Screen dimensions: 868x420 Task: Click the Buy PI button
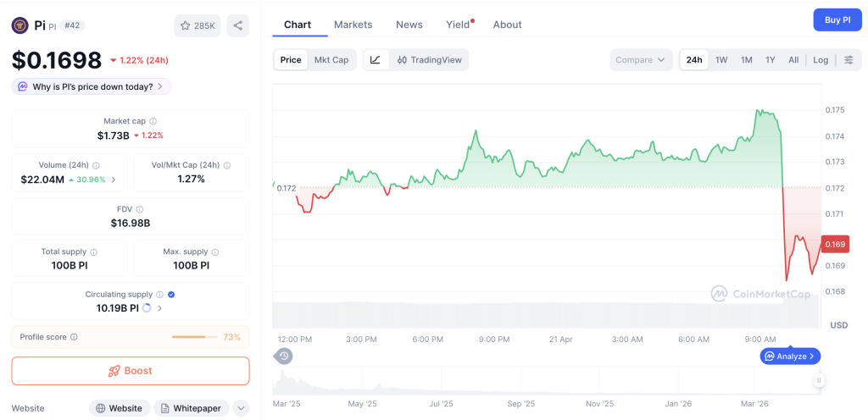click(837, 20)
